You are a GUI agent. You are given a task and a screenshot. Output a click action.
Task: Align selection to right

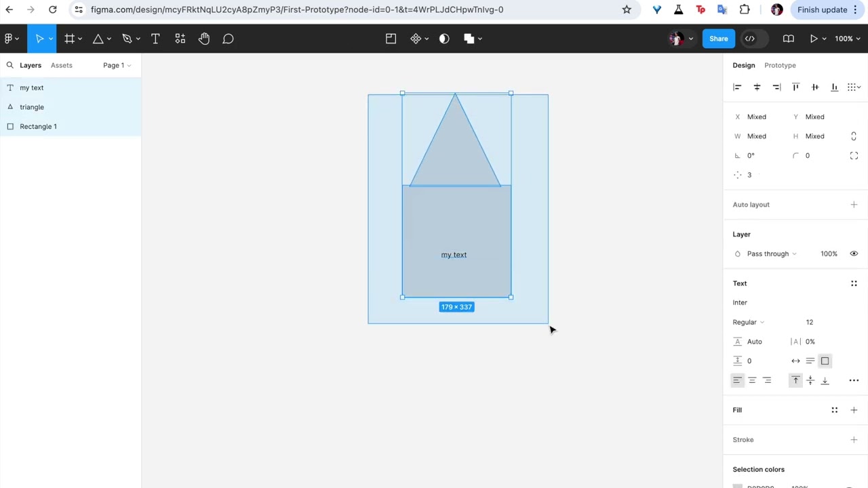[776, 87]
